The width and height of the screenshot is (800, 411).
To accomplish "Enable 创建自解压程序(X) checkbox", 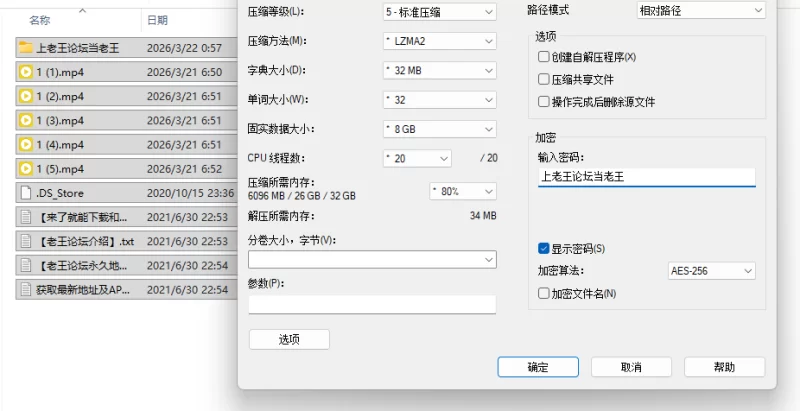I will pos(543,57).
